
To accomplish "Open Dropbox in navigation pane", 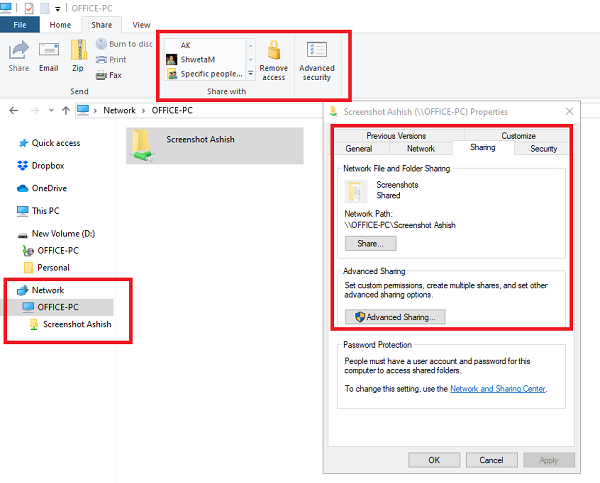I will tap(41, 166).
